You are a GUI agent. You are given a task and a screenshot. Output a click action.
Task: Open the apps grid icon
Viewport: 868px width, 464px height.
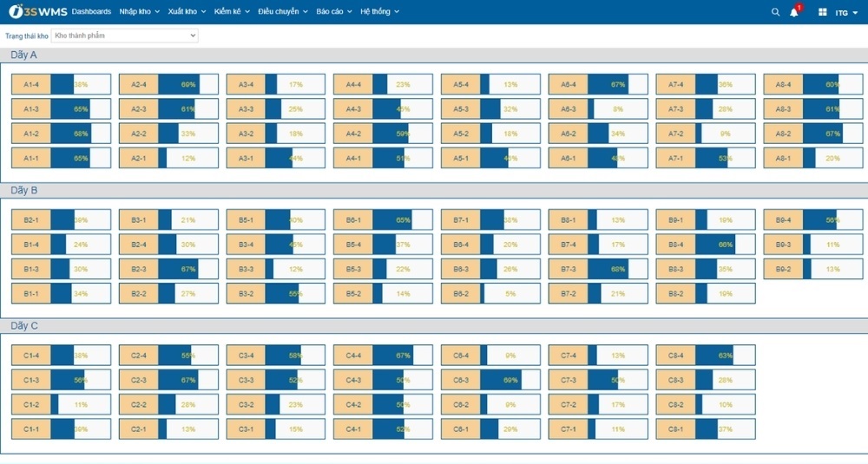822,12
